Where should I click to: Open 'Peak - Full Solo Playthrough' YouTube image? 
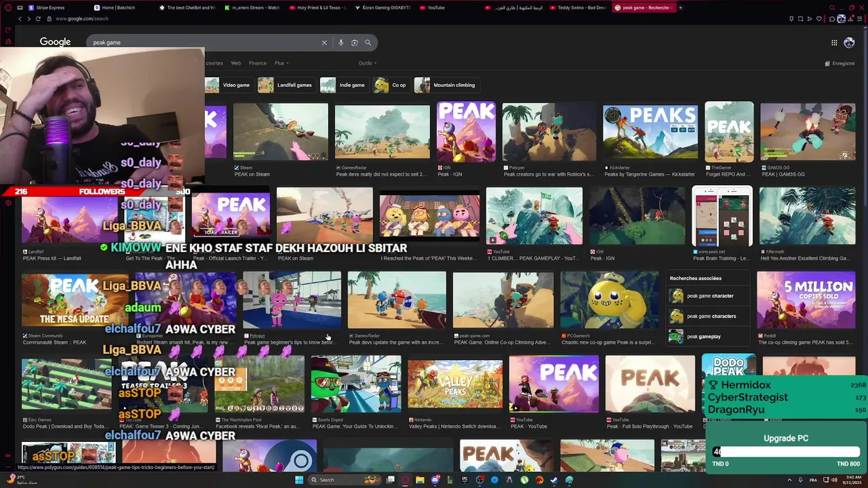coord(650,384)
